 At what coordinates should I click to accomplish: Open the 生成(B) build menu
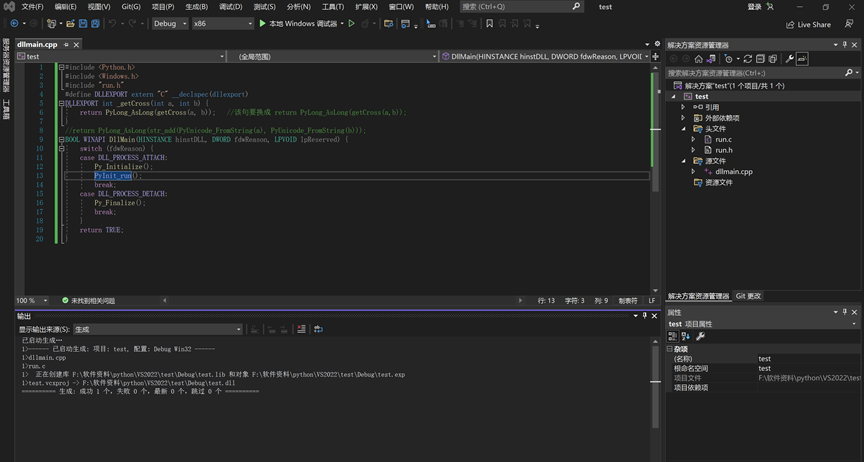pos(196,7)
